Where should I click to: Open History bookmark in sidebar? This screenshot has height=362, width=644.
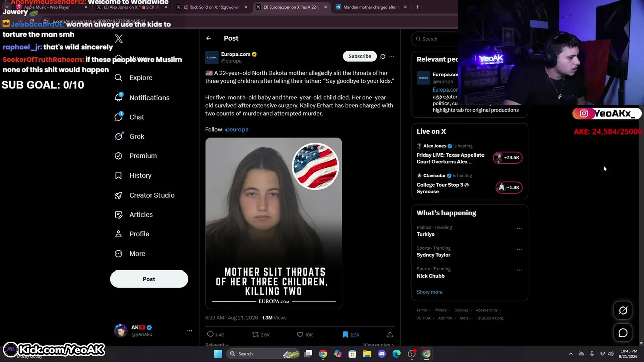click(x=119, y=175)
